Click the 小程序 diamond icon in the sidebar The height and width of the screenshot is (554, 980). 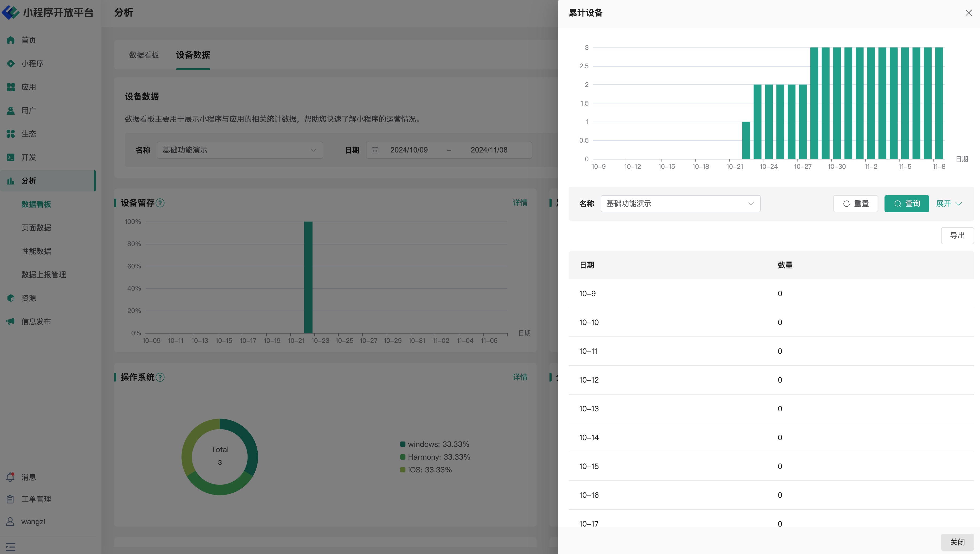pyautogui.click(x=11, y=63)
